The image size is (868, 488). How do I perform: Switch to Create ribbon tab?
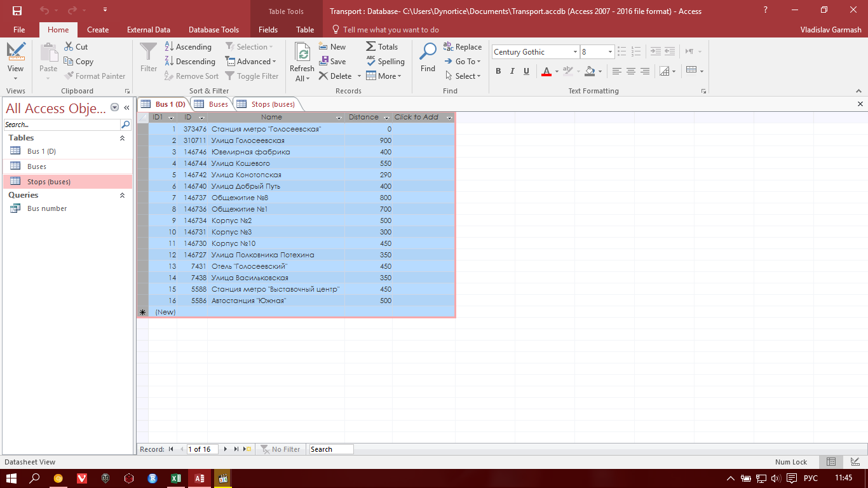point(98,30)
